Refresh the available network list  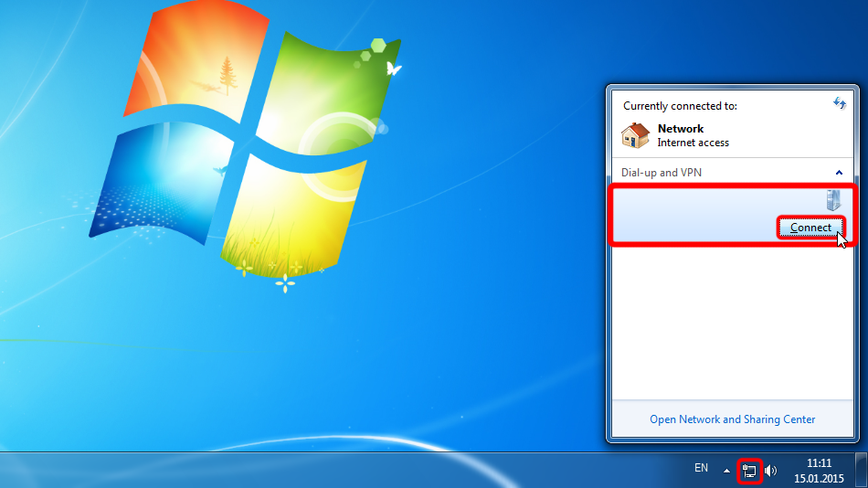pos(840,104)
